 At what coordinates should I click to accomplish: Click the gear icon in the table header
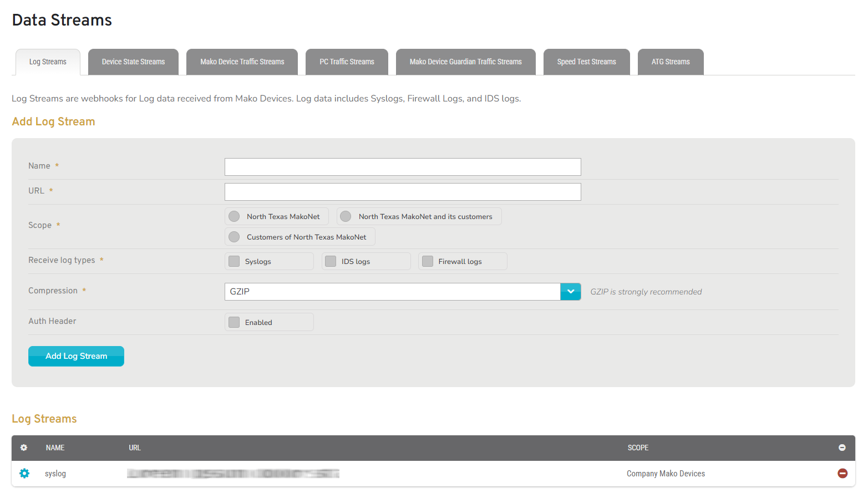click(23, 448)
